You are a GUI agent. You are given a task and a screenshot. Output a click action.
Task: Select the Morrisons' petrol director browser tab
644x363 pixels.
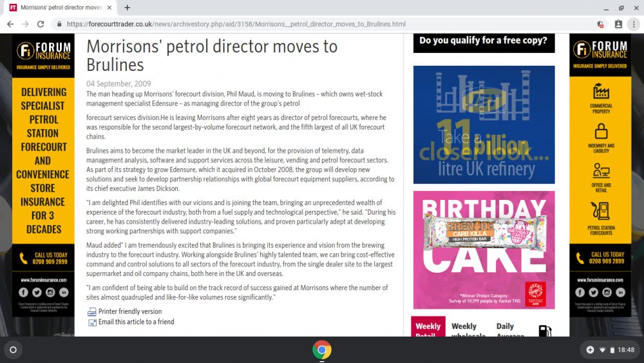61,7
